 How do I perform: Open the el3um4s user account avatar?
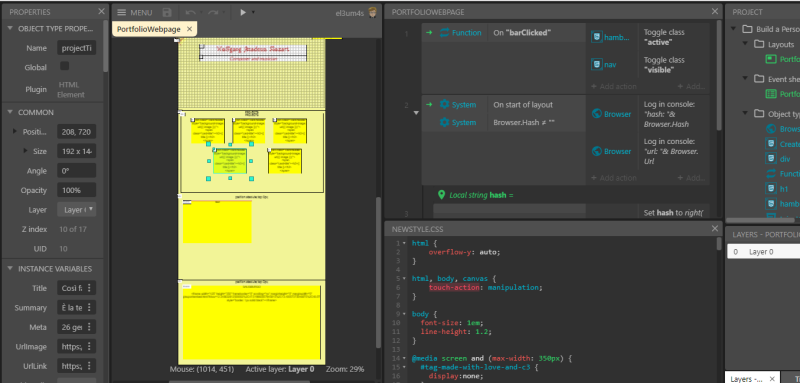(372, 13)
